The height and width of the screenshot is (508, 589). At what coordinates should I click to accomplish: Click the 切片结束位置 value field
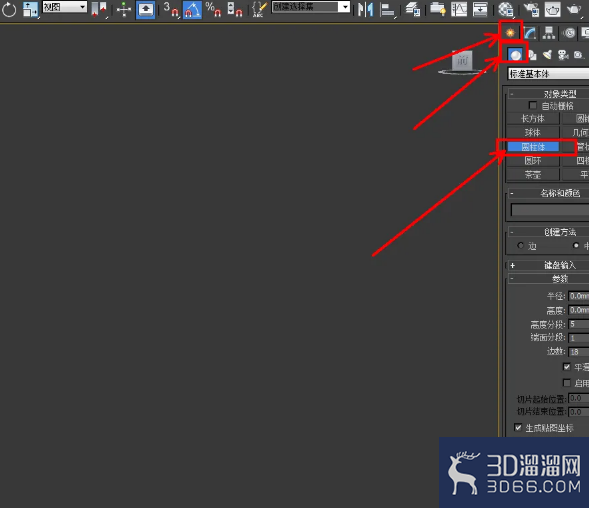[x=578, y=412]
